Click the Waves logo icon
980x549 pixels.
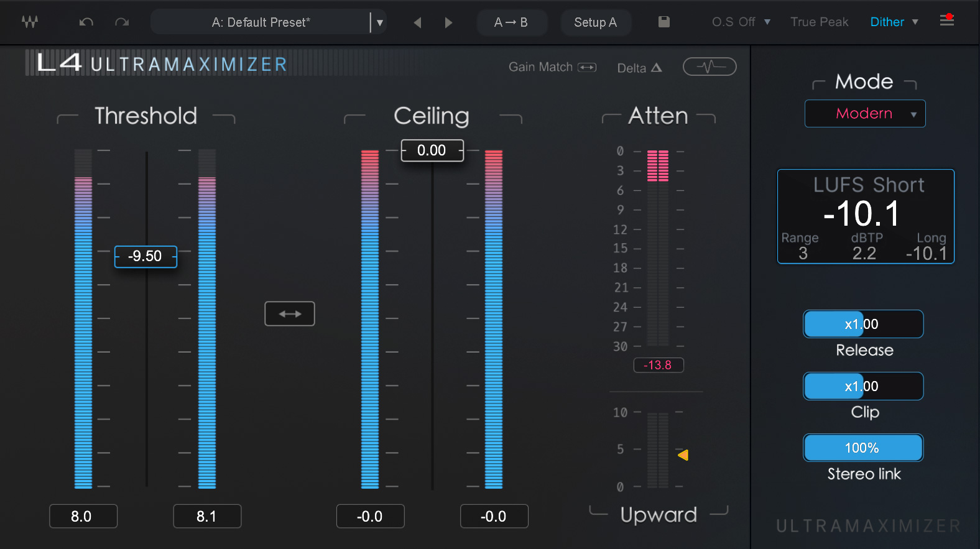pos(29,22)
